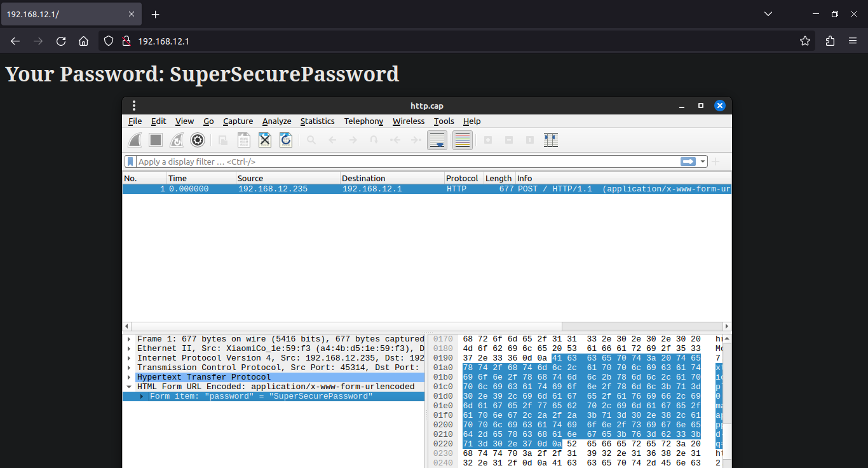Image resolution: width=868 pixels, height=468 pixels.
Task: Collapse the HTML Form URL Encoded section
Action: click(x=129, y=387)
